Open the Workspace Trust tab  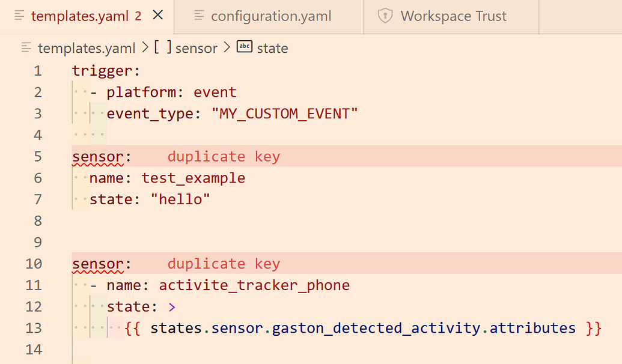[454, 16]
